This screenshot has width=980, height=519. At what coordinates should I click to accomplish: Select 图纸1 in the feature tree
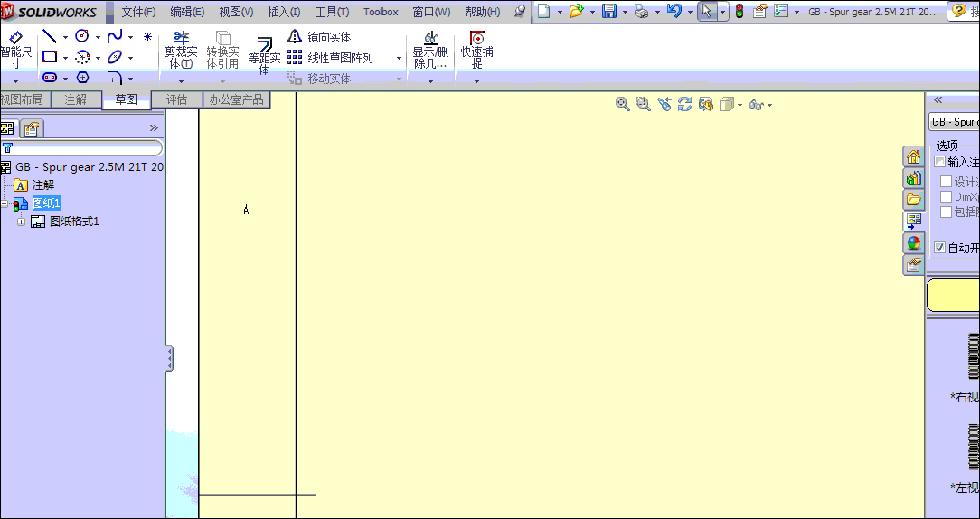click(46, 203)
